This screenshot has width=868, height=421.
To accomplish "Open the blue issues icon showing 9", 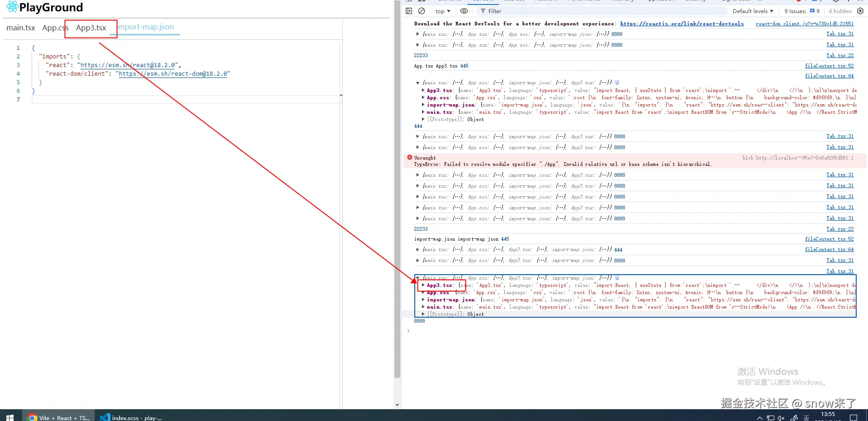I will (812, 11).
